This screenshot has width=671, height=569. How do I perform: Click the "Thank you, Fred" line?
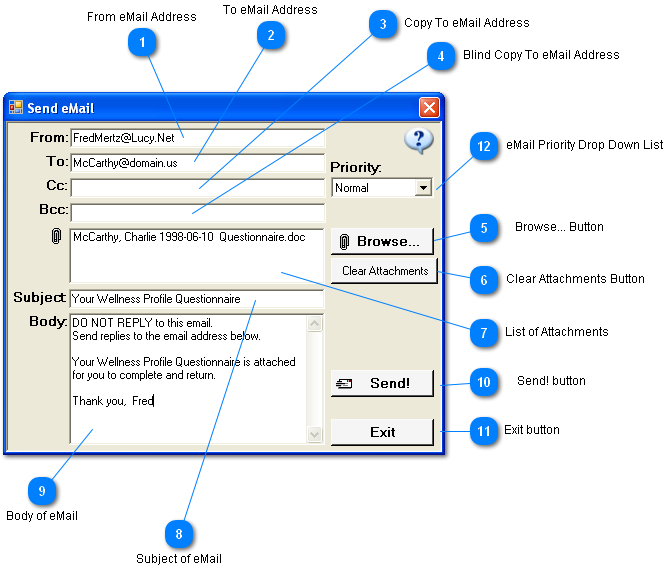(113, 401)
